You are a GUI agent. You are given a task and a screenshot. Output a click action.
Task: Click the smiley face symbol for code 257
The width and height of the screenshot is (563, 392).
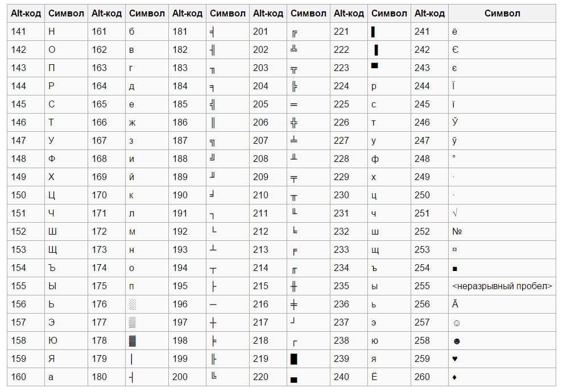tap(456, 323)
